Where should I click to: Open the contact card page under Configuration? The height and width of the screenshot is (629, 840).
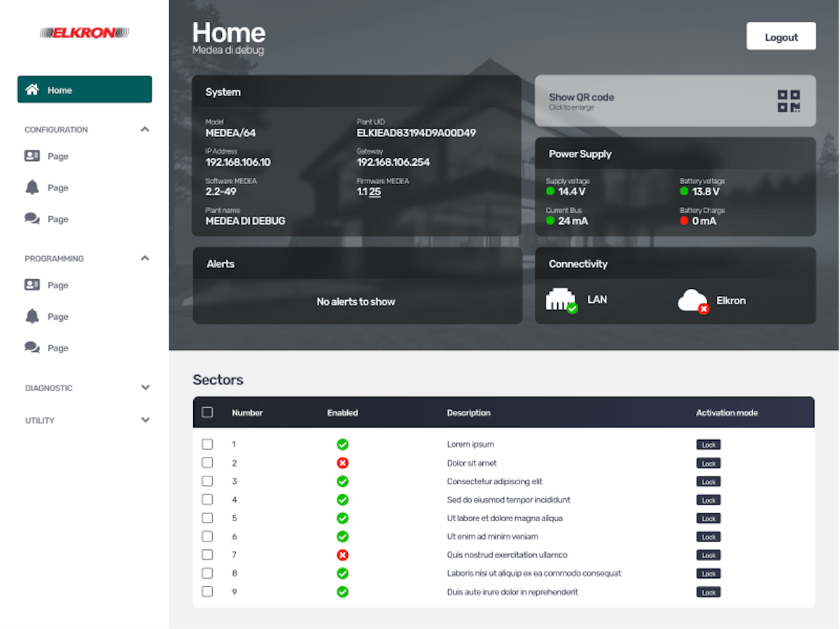(32, 156)
